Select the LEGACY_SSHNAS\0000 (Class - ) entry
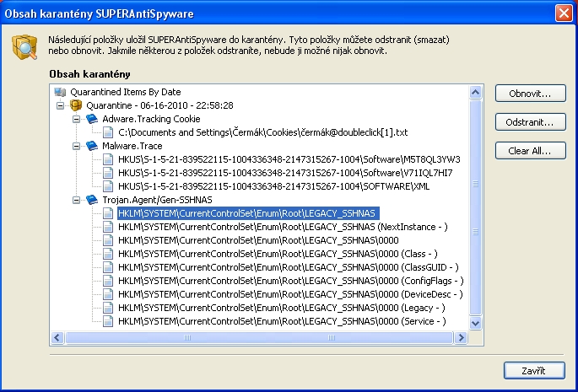Image resolution: width=578 pixels, height=392 pixels. point(278,254)
